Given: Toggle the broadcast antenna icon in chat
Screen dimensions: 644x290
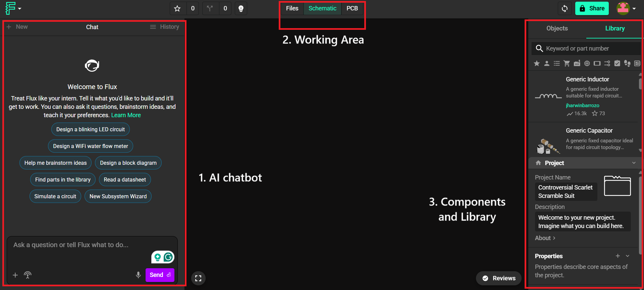Looking at the screenshot, I should 28,275.
